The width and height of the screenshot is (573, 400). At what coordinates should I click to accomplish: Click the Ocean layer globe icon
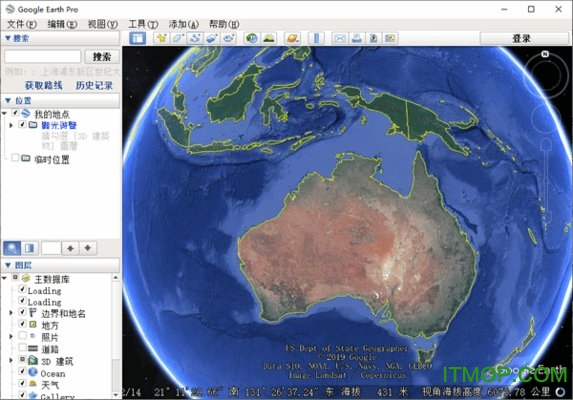pyautogui.click(x=33, y=372)
